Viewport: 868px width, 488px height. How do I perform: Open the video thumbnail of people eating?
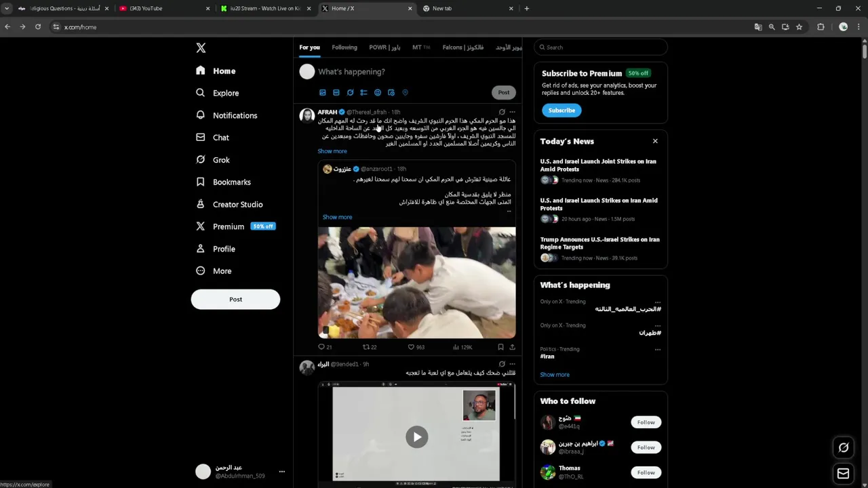416,283
